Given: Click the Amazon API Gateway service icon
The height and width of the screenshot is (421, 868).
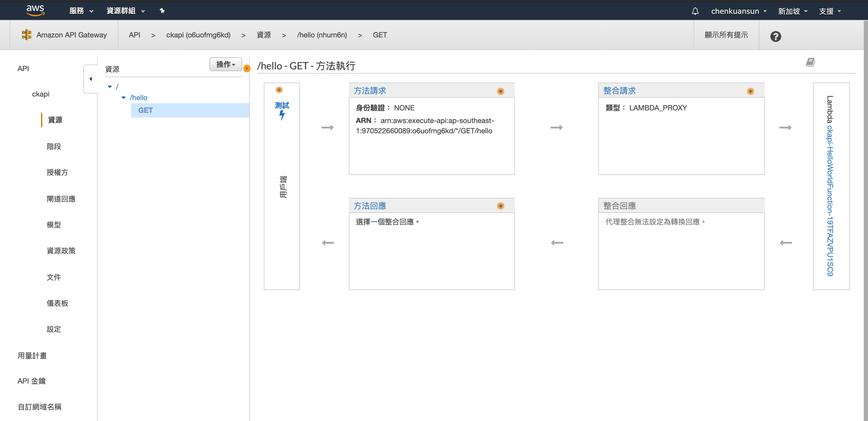Looking at the screenshot, I should click(x=27, y=35).
